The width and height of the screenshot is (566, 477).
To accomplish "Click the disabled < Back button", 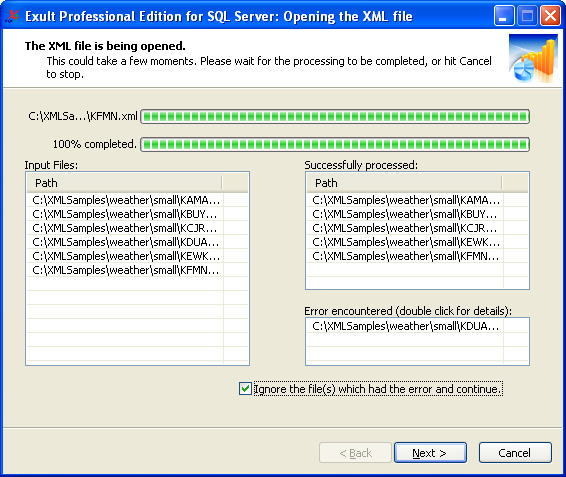I will [355, 452].
